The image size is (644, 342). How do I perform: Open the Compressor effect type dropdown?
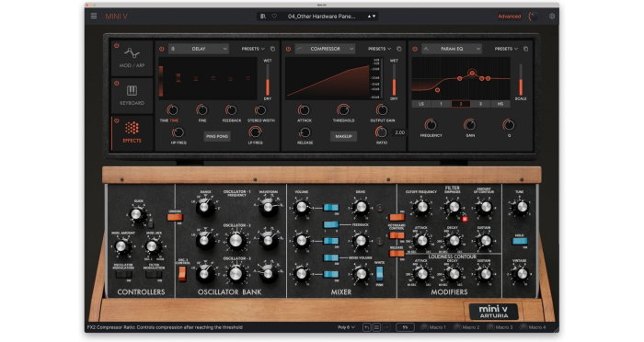(x=326, y=49)
